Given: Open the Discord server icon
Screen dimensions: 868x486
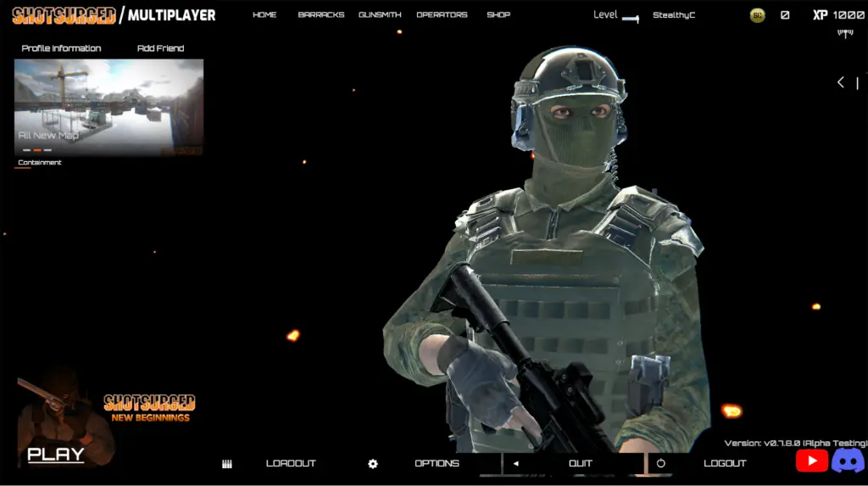Looking at the screenshot, I should (848, 461).
